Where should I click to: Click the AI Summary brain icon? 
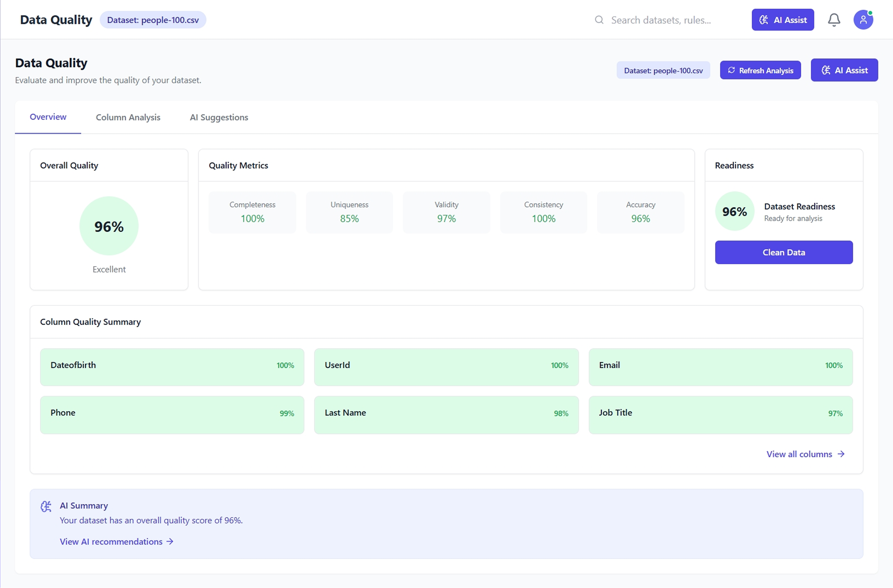[46, 507]
